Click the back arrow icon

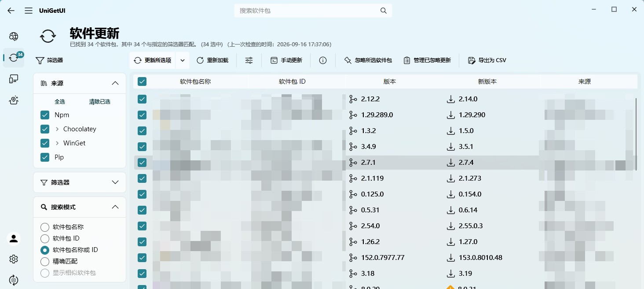[11, 11]
